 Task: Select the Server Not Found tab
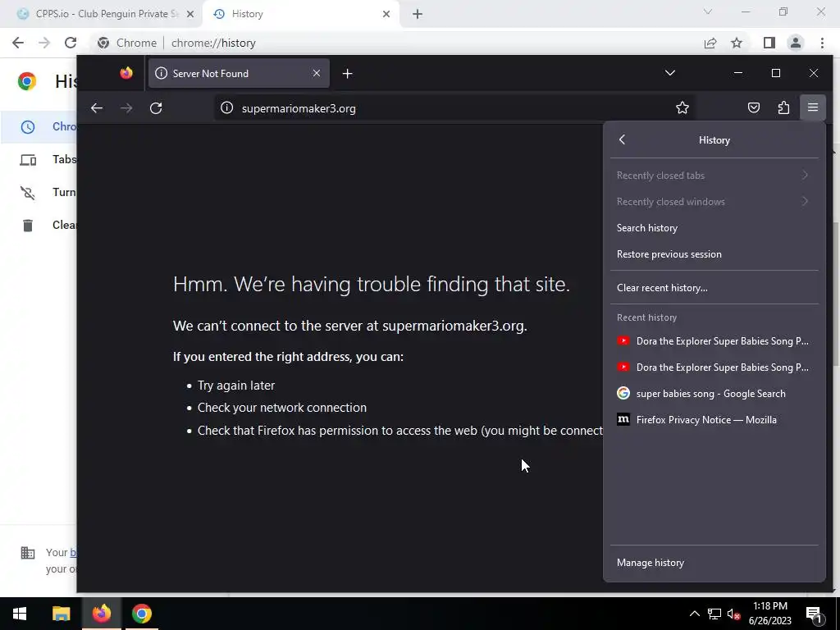[239, 73]
